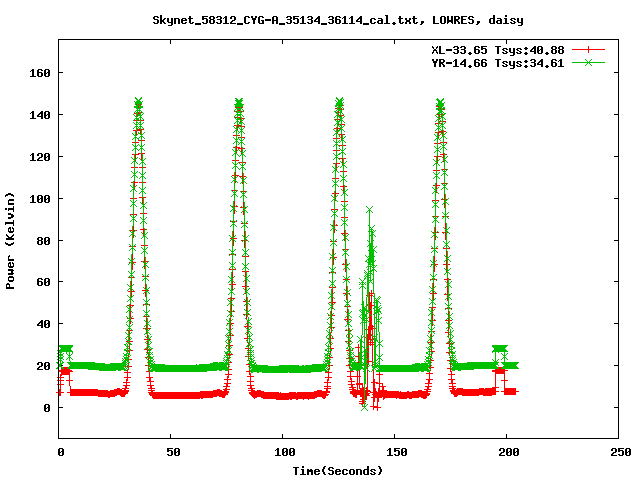Select legend entry YR-14.66 Tsys:34.61
This screenshot has width=640, height=480.
(498, 63)
